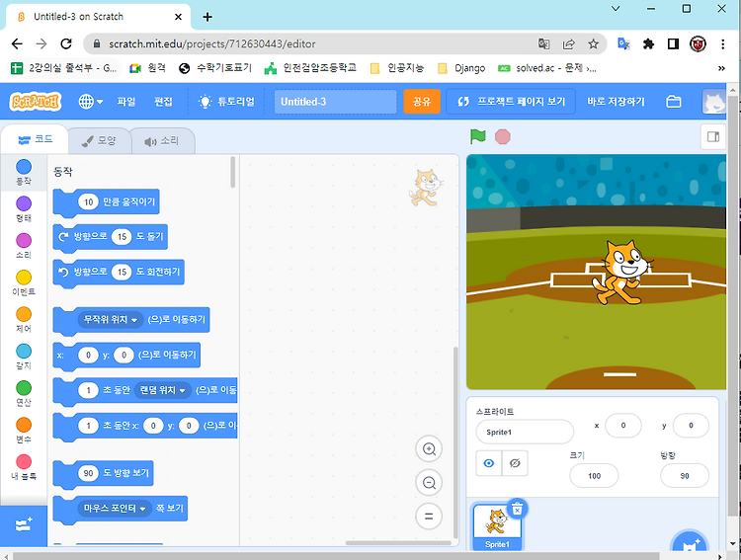Show more bookmarks with the chevron

tap(721, 68)
